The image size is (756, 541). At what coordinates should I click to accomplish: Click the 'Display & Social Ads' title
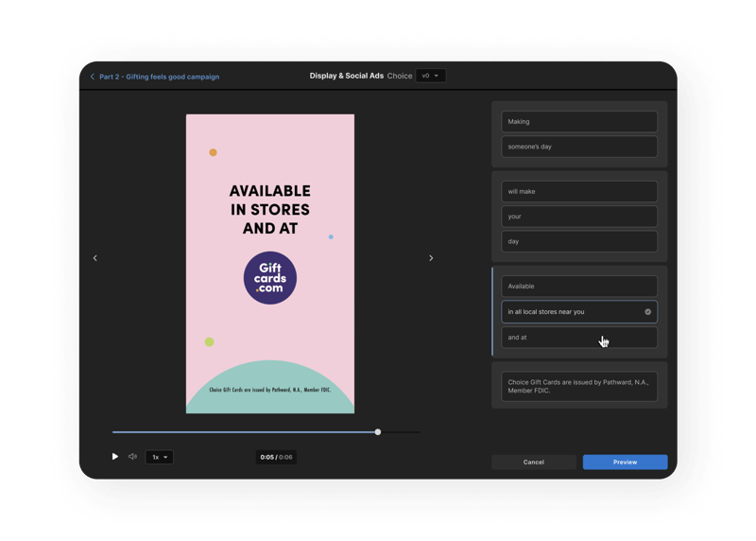click(347, 76)
